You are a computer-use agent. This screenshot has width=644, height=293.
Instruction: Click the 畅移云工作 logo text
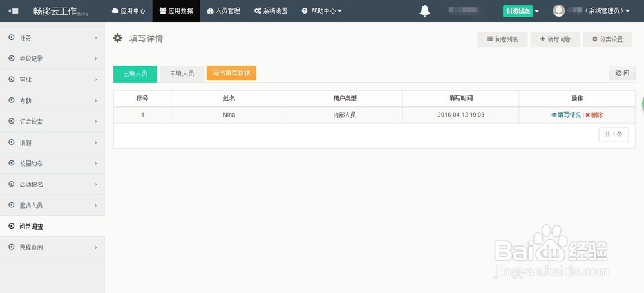tap(55, 11)
